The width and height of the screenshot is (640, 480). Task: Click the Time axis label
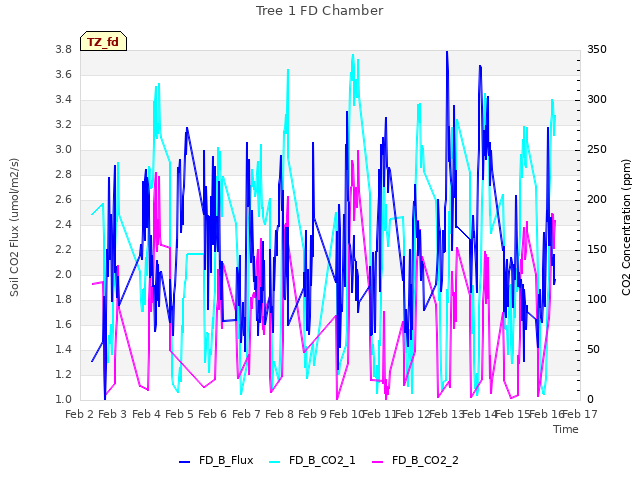click(566, 429)
